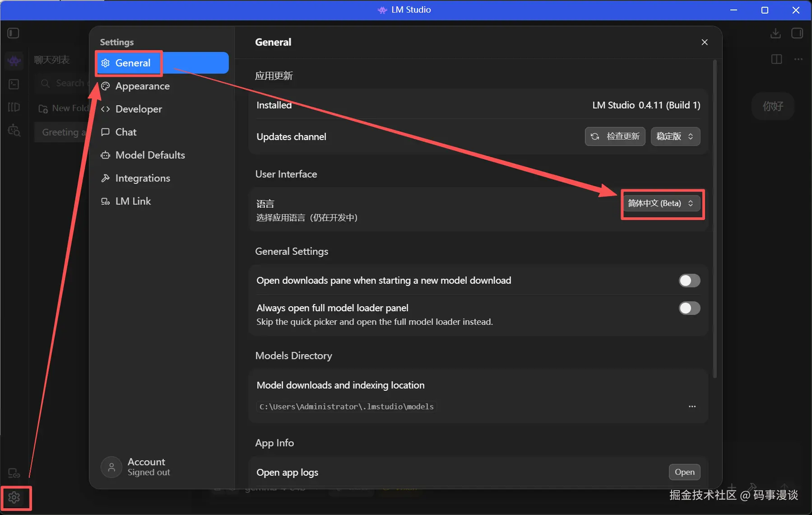Image resolution: width=812 pixels, height=515 pixels.
Task: Click the New Folder button in chat list
Action: click(x=63, y=108)
